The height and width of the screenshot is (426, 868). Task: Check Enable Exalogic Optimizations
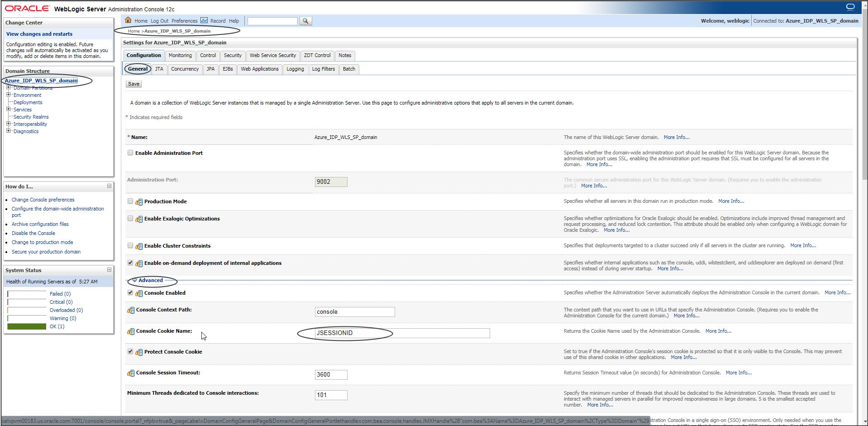point(130,219)
